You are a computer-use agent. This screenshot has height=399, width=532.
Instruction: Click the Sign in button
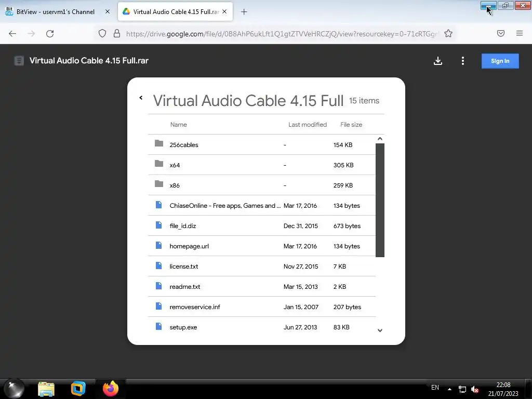(500, 61)
